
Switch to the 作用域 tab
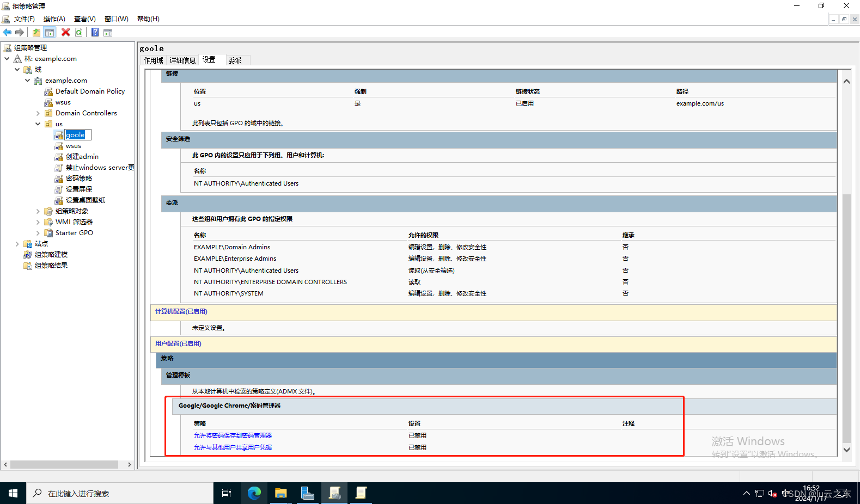tap(154, 60)
